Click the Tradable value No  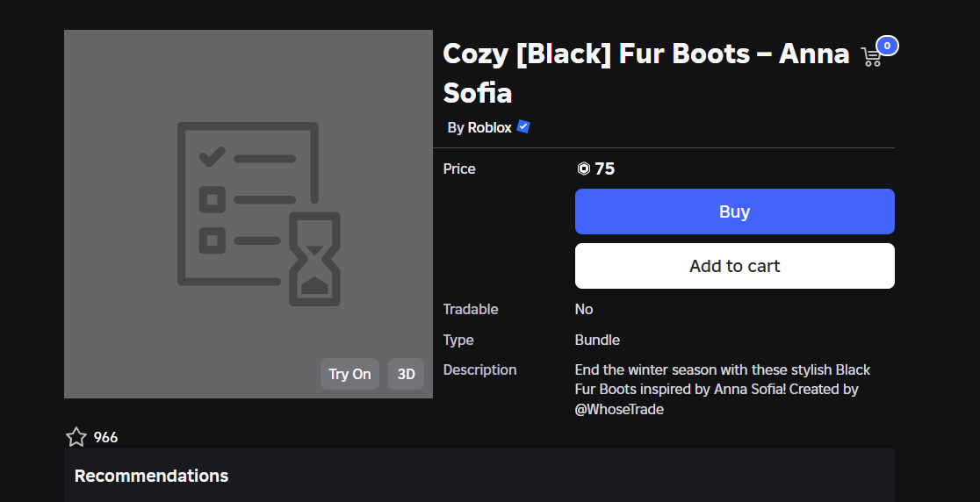click(x=584, y=309)
